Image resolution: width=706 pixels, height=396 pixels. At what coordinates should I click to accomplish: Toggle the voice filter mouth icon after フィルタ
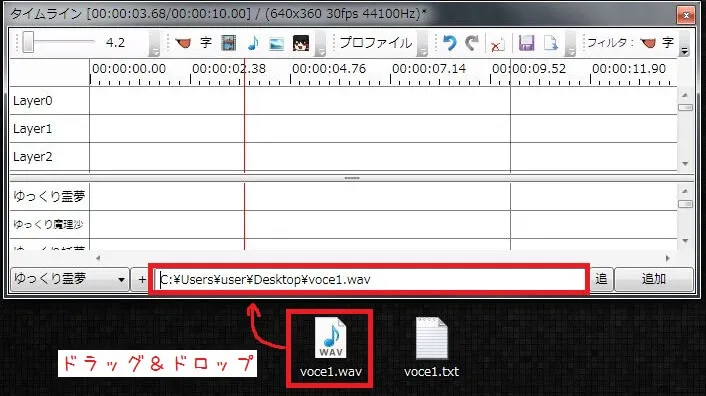(x=648, y=43)
